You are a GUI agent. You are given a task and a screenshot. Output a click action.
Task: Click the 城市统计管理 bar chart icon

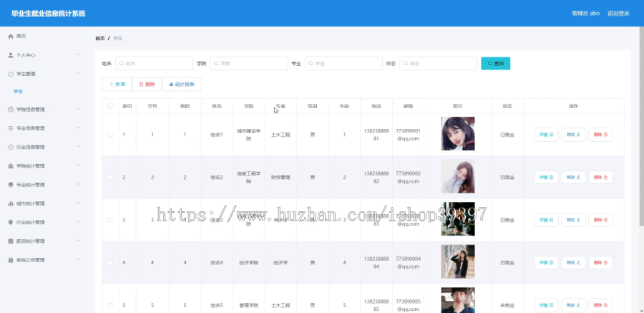[11, 203]
